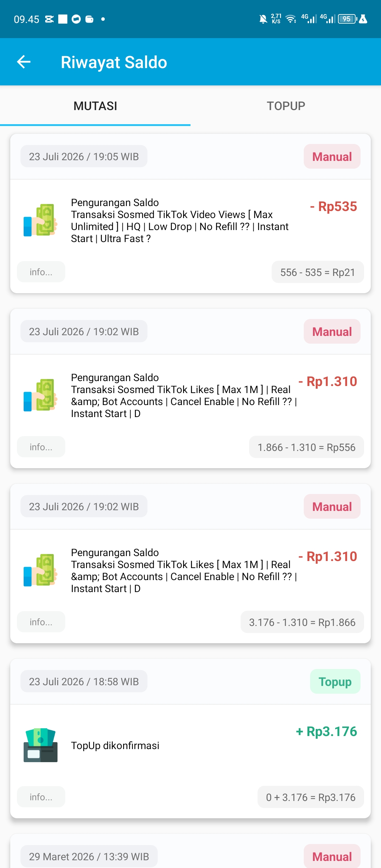This screenshot has width=381, height=868.
Task: Switch to the MUTASI tab
Action: coord(95,106)
